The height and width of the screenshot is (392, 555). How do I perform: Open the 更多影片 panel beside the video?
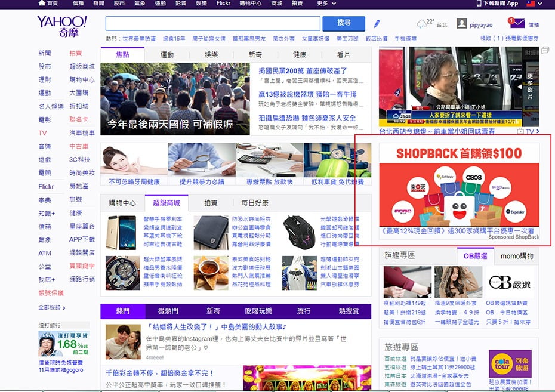click(x=530, y=87)
